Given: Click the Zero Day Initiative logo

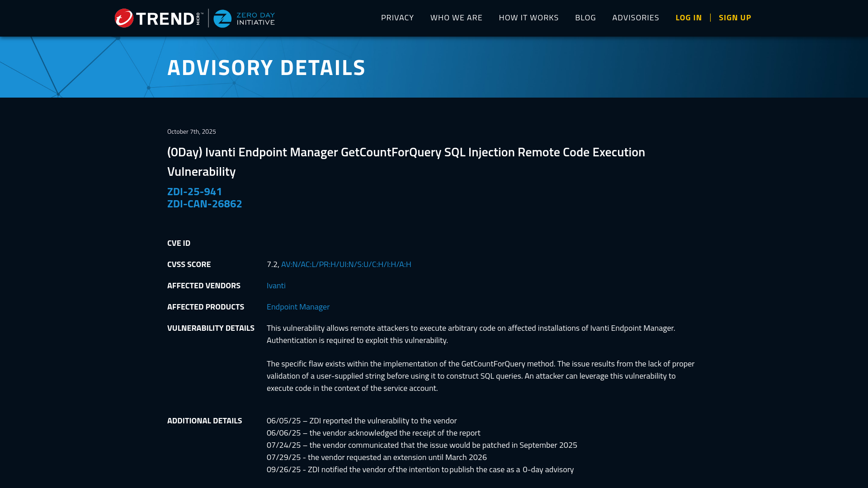Looking at the screenshot, I should (244, 19).
